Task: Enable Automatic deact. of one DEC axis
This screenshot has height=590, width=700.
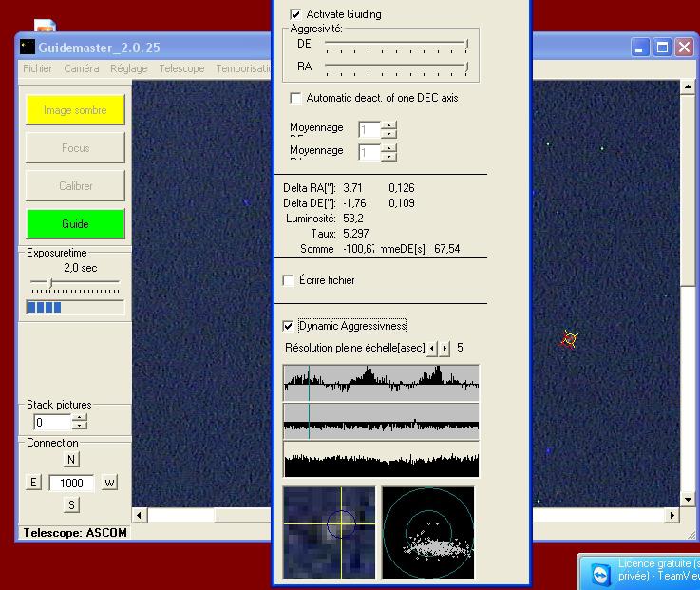Action: pyautogui.click(x=295, y=98)
